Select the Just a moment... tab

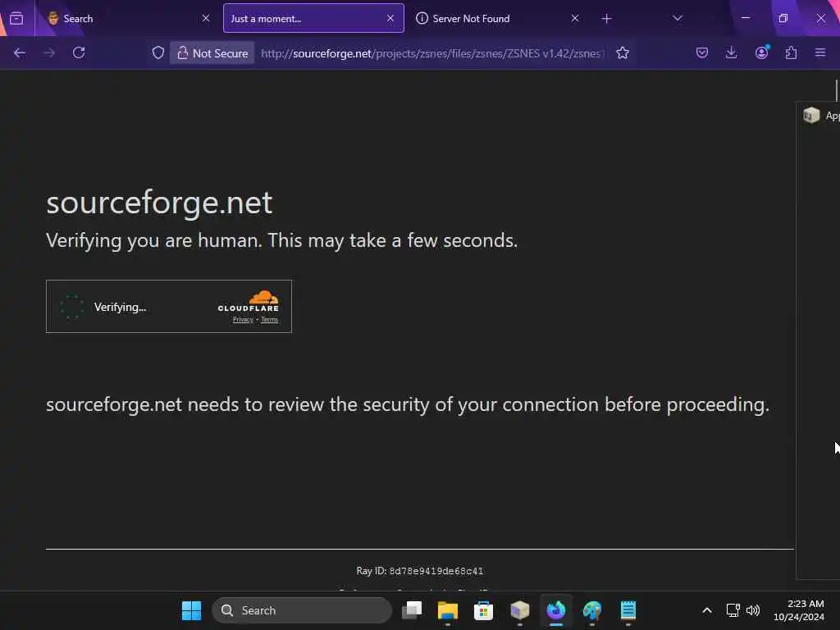313,18
